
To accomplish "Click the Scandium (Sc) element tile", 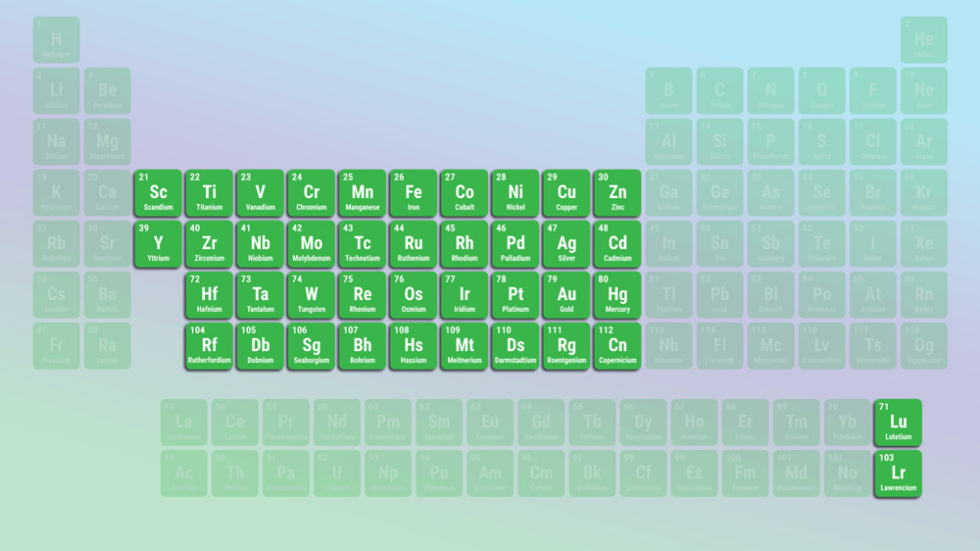I will (x=158, y=193).
